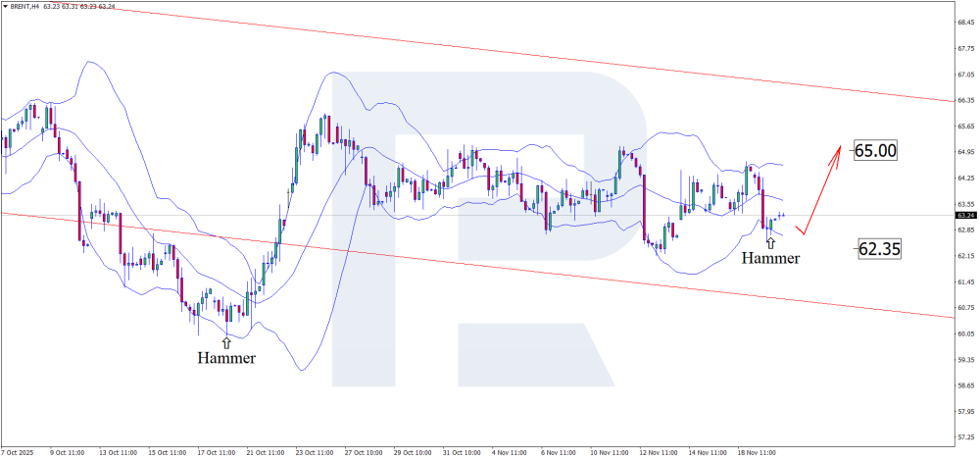Click the dropdown triangle beside BRENT,H4
The width and height of the screenshot is (980, 459).
point(5,7)
